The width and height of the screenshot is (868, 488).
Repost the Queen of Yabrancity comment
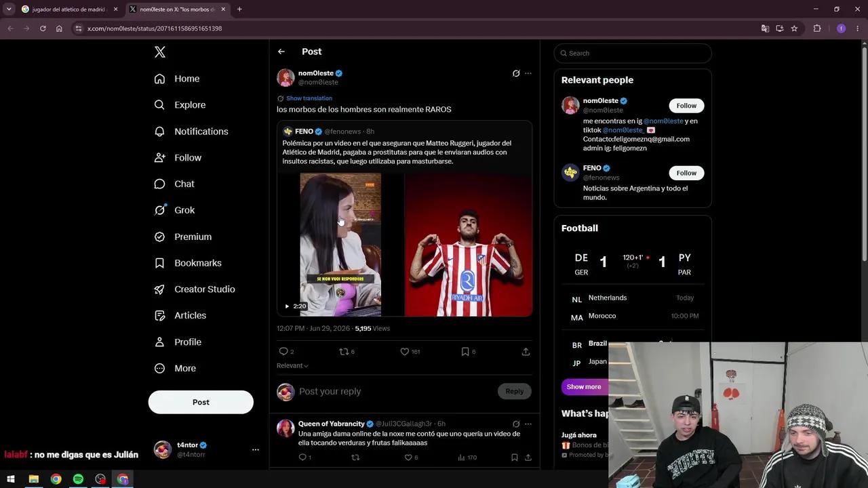pos(355,457)
